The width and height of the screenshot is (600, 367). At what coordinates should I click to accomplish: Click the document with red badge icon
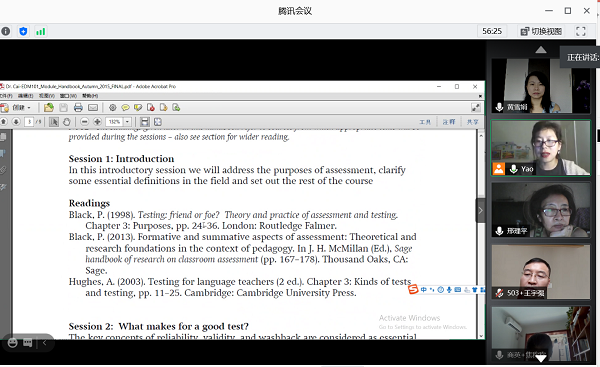(151, 108)
